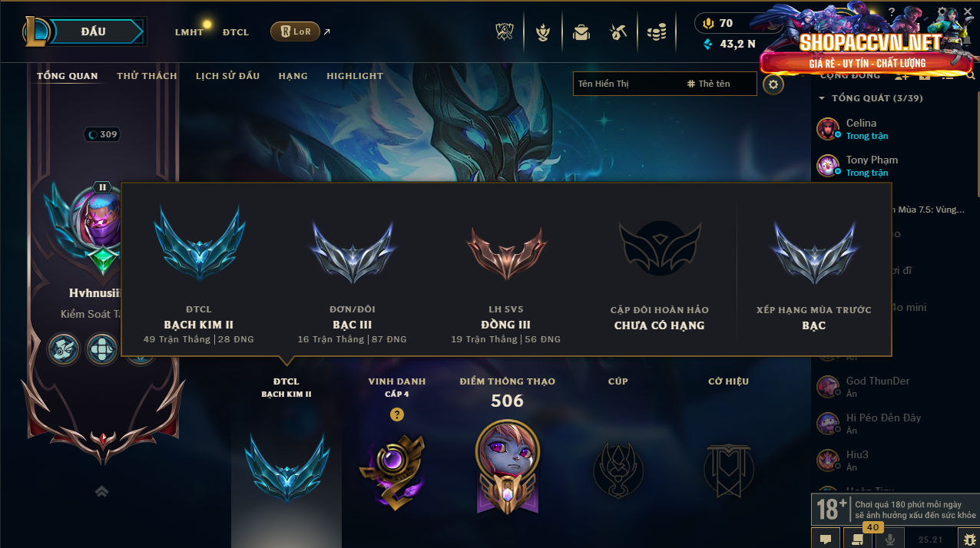This screenshot has width=980, height=548.
Task: Toggle the microphone mute button
Action: 890,539
